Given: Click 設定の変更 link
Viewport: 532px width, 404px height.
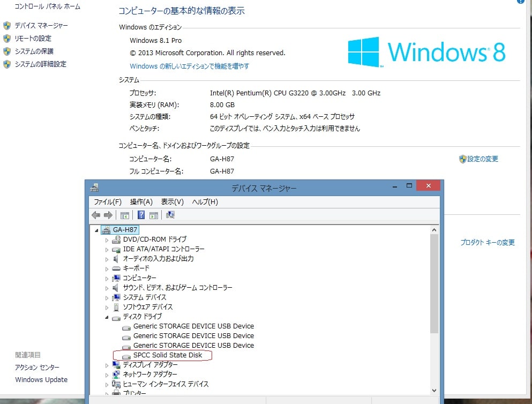Looking at the screenshot, I should (x=483, y=159).
